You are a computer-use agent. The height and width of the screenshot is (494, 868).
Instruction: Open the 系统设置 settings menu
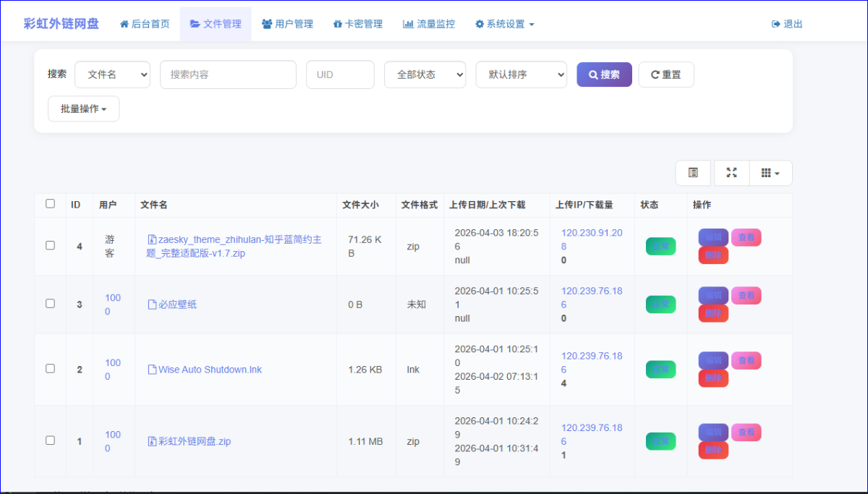pos(505,24)
